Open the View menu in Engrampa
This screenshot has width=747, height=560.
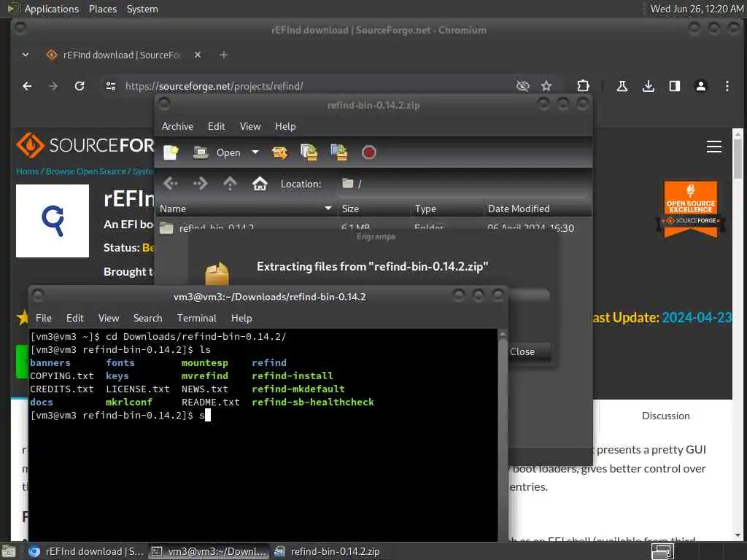250,126
